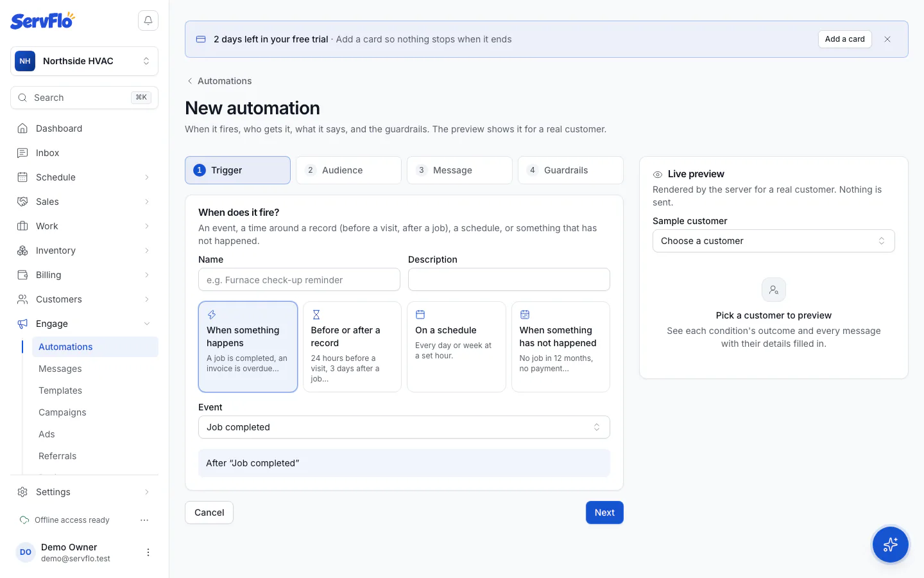This screenshot has height=578, width=924.
Task: Expand the Billing section
Action: 84,275
